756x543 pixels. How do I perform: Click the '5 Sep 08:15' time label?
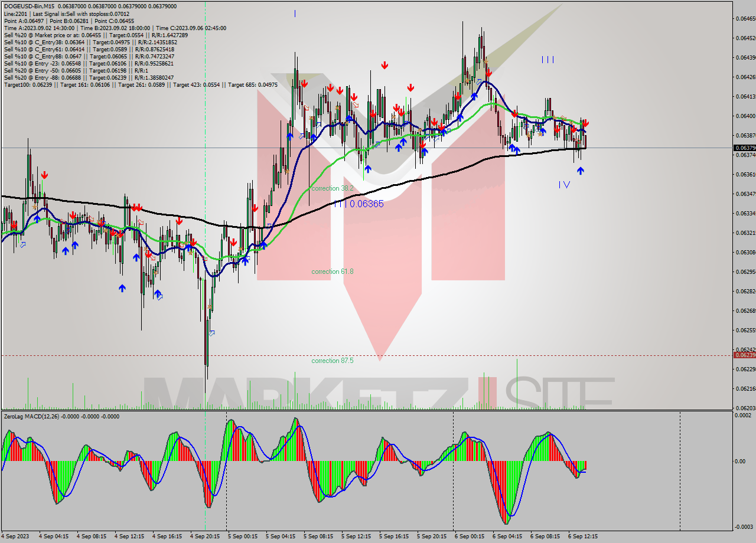click(x=318, y=537)
